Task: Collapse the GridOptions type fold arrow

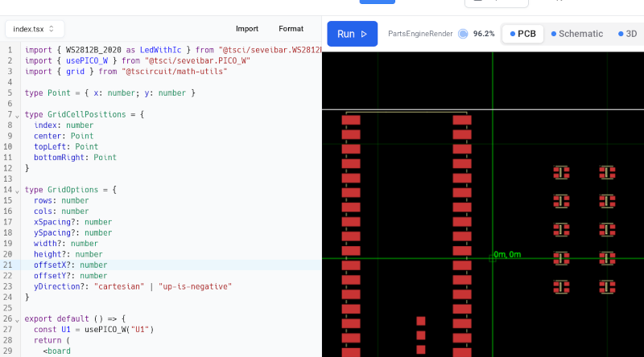Action: (x=17, y=191)
